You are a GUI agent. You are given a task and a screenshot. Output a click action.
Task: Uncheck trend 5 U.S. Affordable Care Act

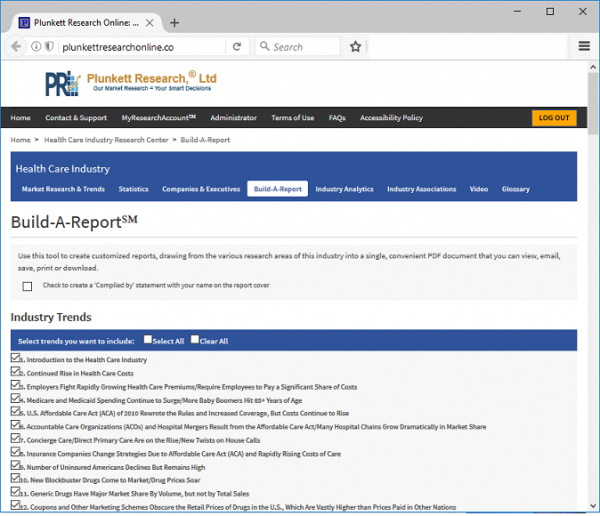tap(15, 411)
